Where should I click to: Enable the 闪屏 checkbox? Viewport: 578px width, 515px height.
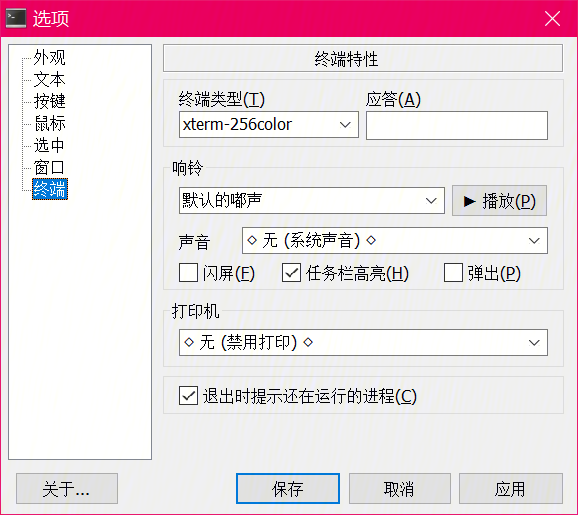click(x=188, y=273)
